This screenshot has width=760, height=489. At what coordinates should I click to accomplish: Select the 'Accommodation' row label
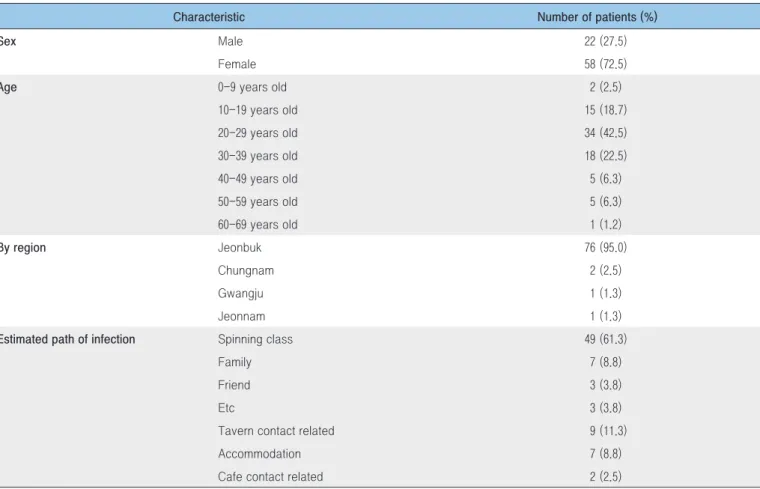(x=259, y=454)
